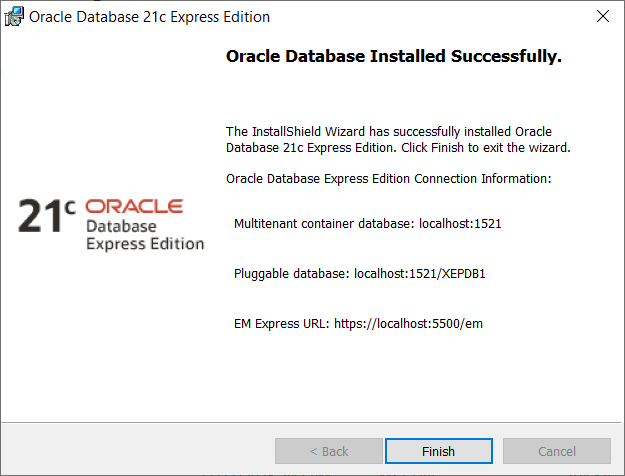The height and width of the screenshot is (476, 625).
Task: Click the Finish button to exit wizard
Action: click(x=438, y=451)
